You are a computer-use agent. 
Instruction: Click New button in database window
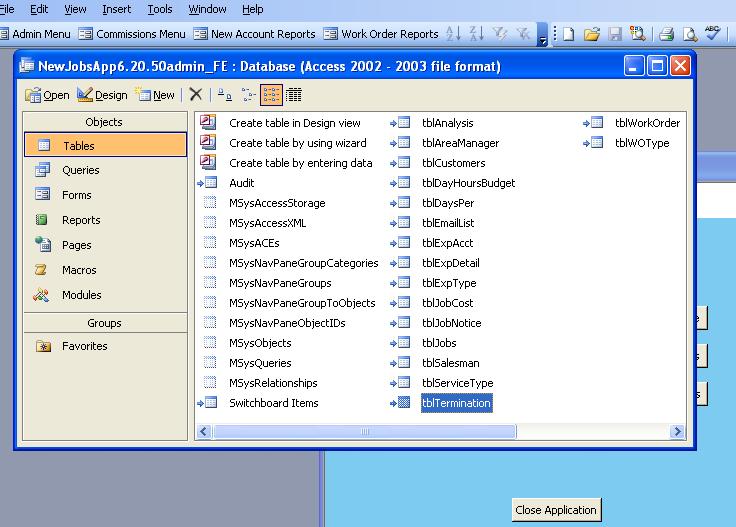click(155, 95)
